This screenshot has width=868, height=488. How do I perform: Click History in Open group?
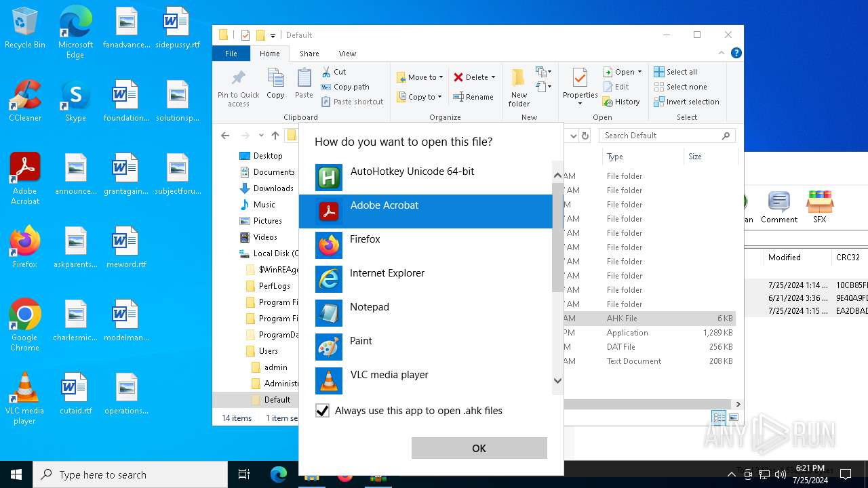621,102
